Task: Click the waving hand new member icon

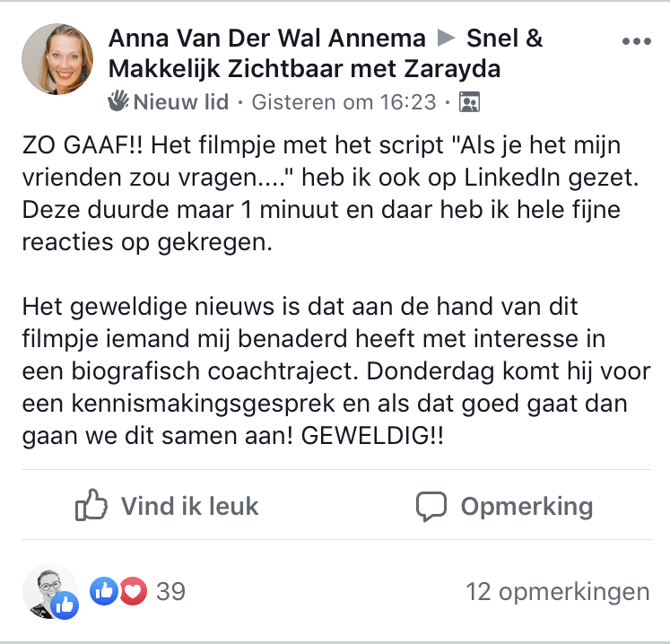Action: [x=118, y=101]
